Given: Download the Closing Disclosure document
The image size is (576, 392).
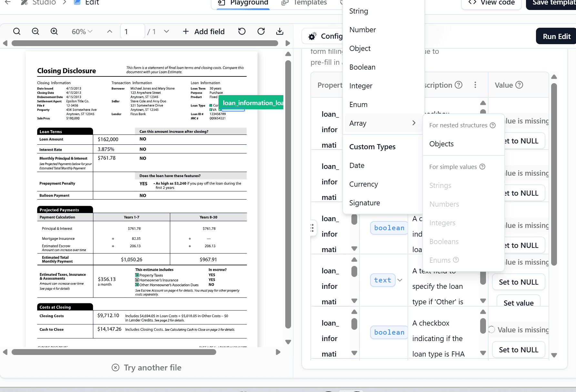Looking at the screenshot, I should [x=279, y=31].
